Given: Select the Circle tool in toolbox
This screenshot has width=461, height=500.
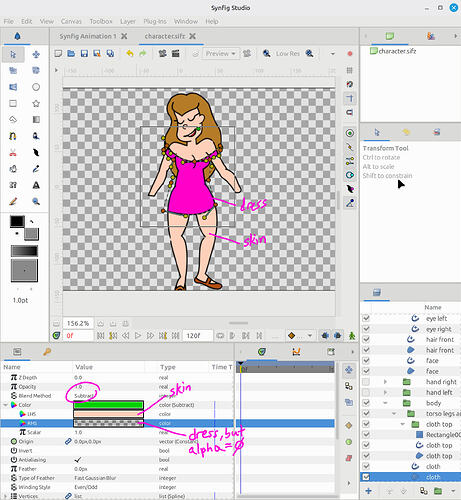Looking at the screenshot, I should pos(36,87).
